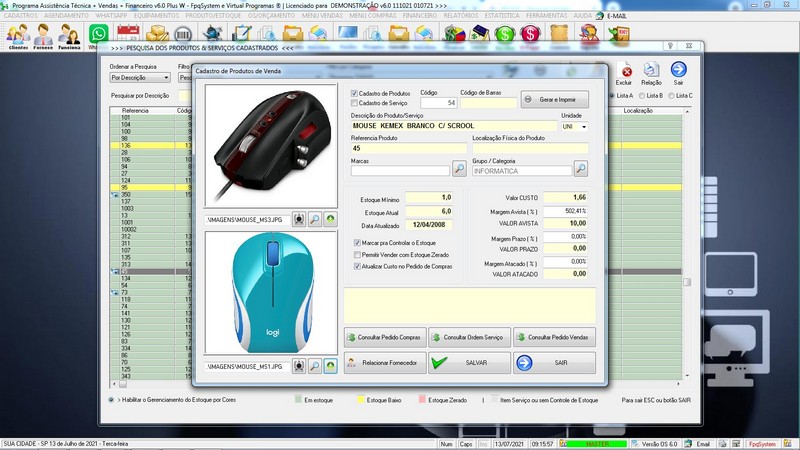Viewport: 800px width, 450px height.
Task: Launch the WhatsApp toolbar icon
Action: tap(98, 34)
